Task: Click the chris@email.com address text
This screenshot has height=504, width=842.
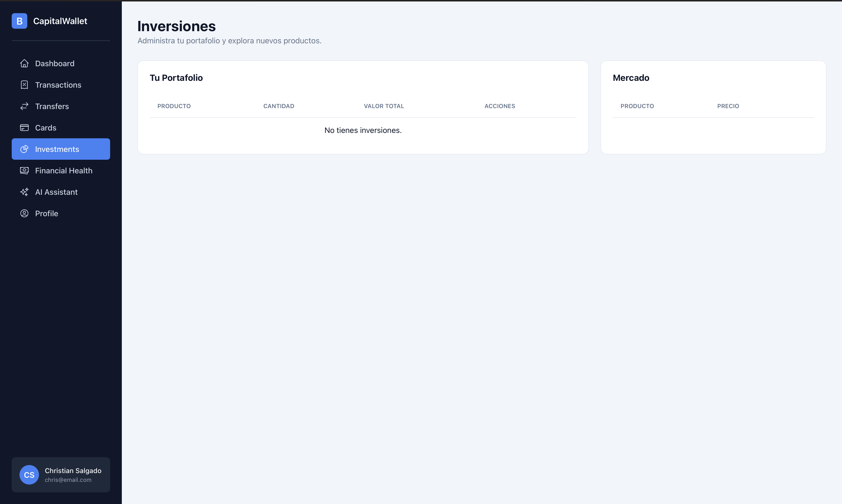Action: coord(68,480)
